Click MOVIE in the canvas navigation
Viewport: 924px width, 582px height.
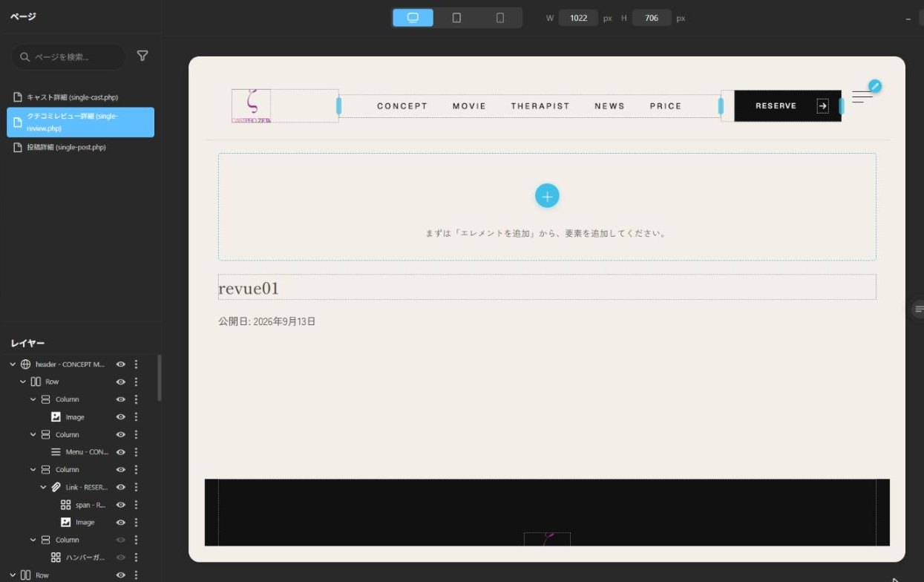point(469,106)
